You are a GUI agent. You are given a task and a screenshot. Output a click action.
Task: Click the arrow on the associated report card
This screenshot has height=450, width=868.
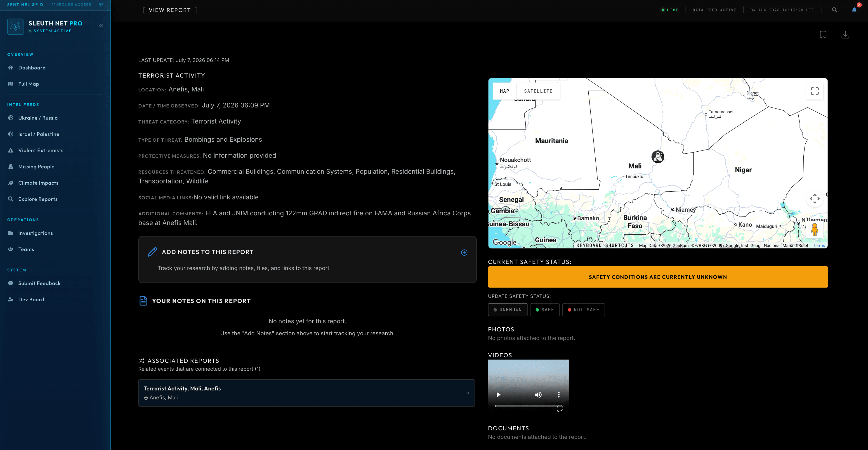tap(467, 393)
